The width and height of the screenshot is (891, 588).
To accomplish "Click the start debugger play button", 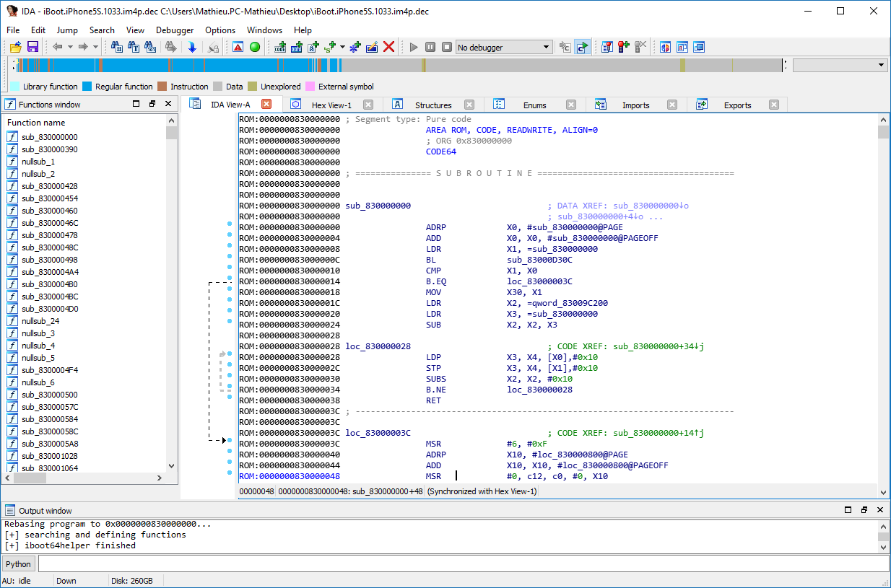I will (x=414, y=47).
